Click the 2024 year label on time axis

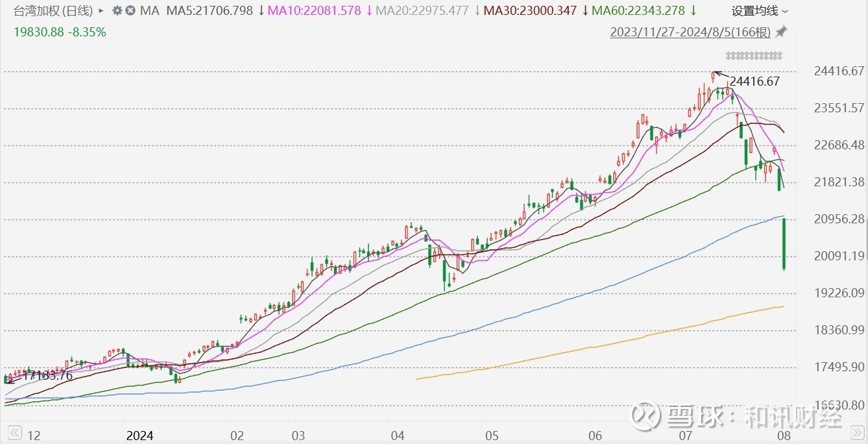(141, 435)
